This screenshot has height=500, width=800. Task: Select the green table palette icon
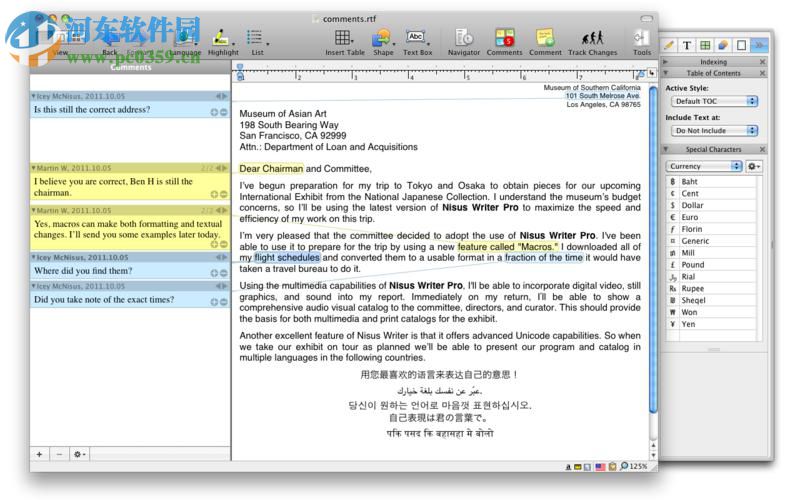[705, 45]
